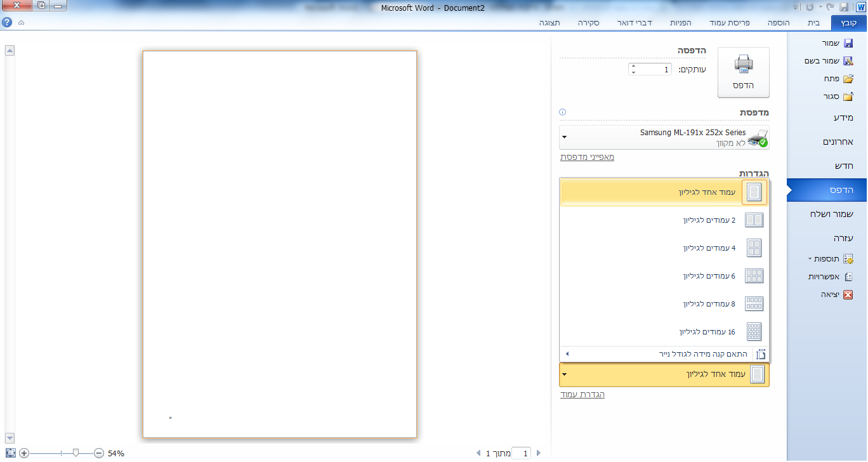The height and width of the screenshot is (462, 868).
Task: Pick the 16 pages per sheet layout icon
Action: click(754, 332)
